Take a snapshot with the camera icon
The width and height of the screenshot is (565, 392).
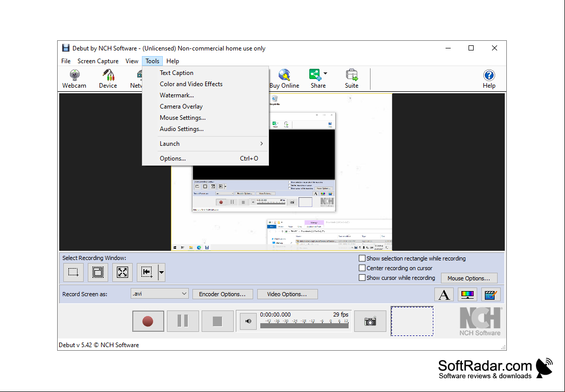coord(370,321)
